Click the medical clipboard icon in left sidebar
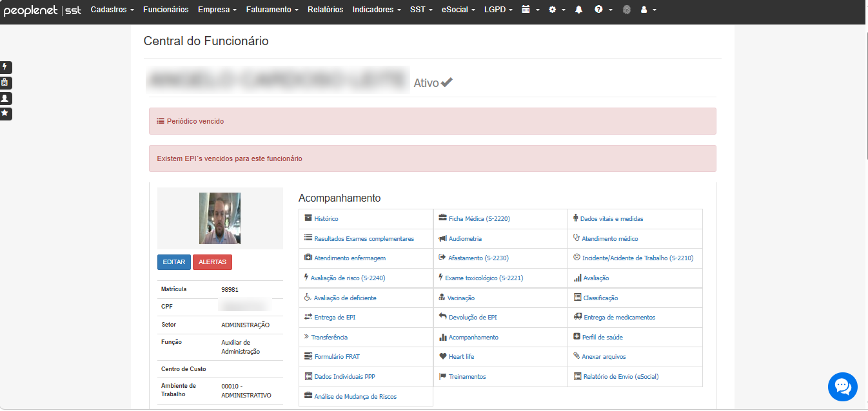The image size is (868, 411). click(5, 82)
